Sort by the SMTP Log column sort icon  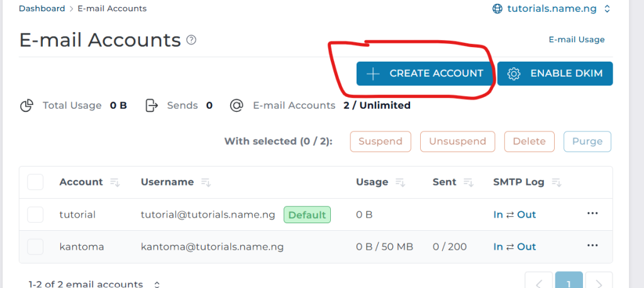[x=556, y=182]
